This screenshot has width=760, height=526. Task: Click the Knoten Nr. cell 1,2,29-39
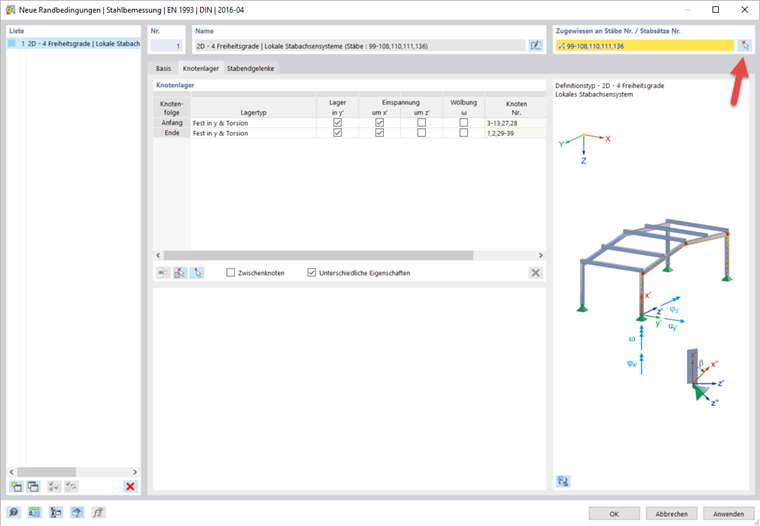[516, 133]
